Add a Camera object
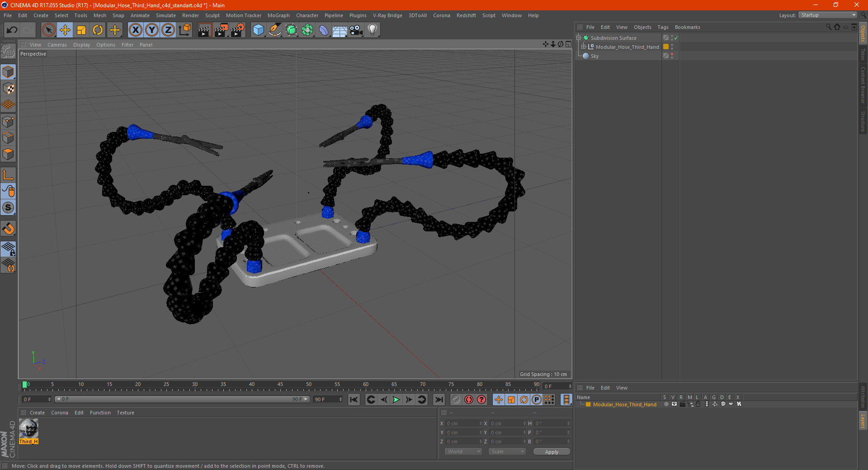The width and height of the screenshot is (868, 470). click(x=356, y=30)
